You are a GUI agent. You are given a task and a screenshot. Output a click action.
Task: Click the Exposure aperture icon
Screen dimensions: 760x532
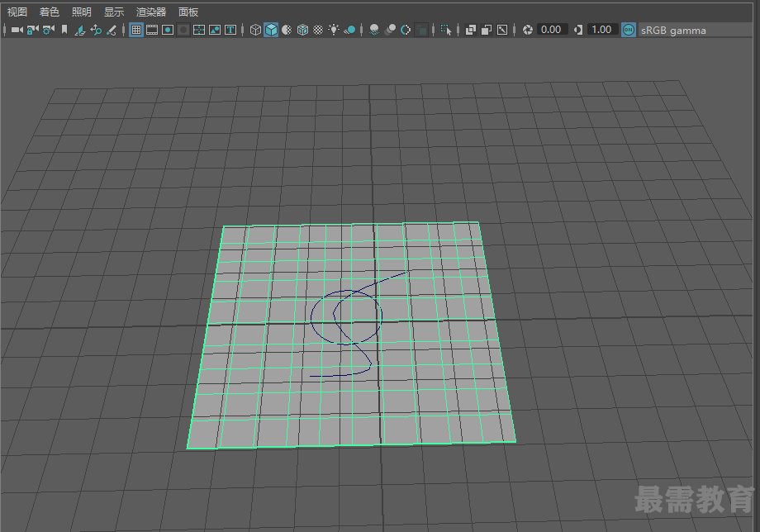pyautogui.click(x=527, y=30)
